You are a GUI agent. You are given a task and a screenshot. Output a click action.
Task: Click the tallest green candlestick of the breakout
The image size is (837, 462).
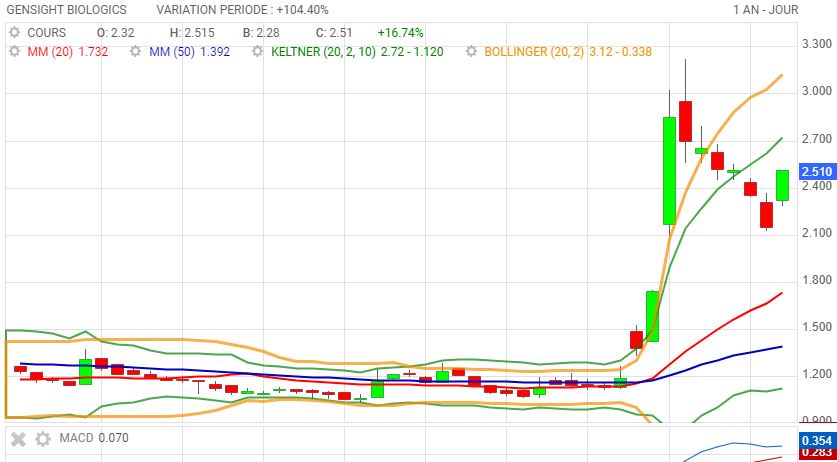[x=669, y=170]
